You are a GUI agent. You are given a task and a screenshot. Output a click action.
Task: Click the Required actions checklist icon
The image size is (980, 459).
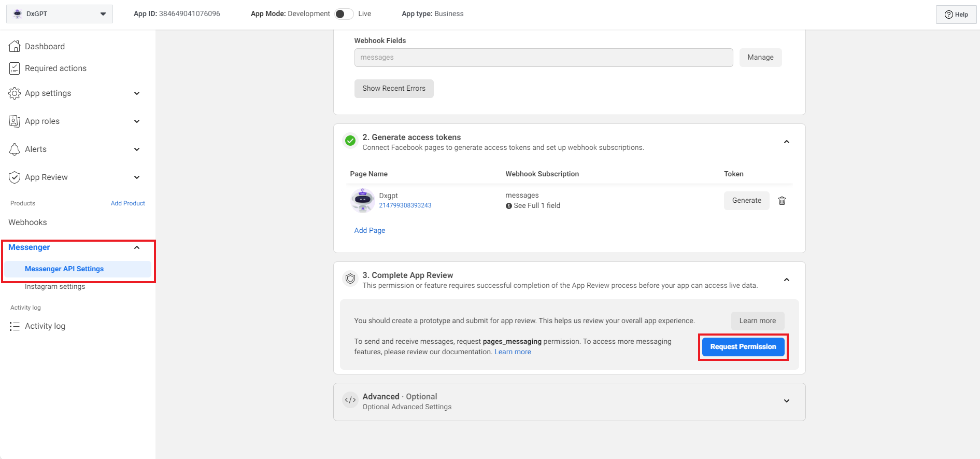click(15, 68)
